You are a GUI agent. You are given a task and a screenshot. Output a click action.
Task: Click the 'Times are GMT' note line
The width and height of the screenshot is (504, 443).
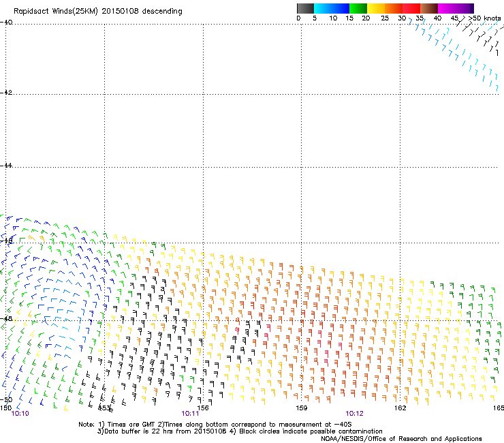[x=215, y=425]
